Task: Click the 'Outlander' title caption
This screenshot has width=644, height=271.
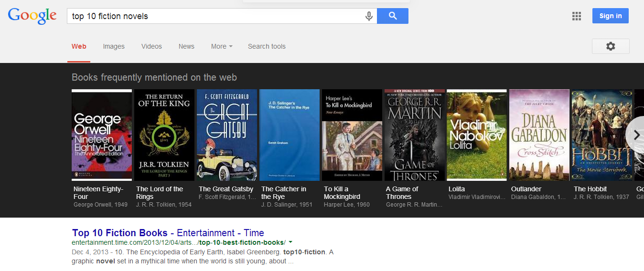Action: pyautogui.click(x=526, y=189)
